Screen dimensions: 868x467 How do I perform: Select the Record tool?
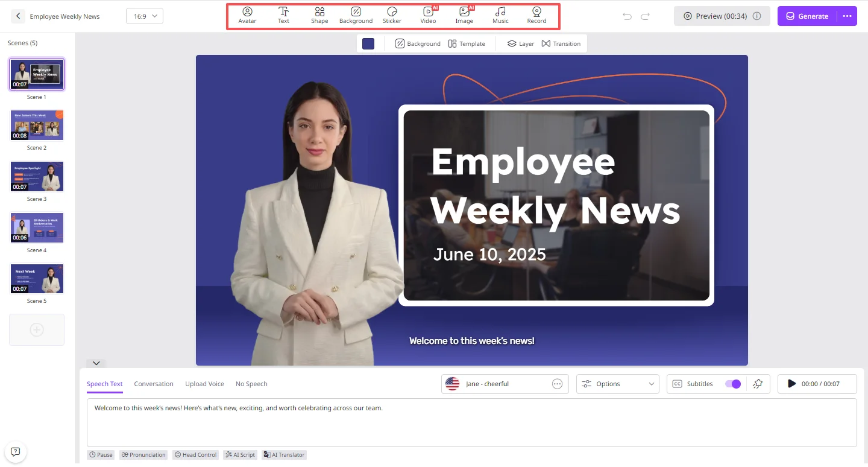(x=536, y=16)
